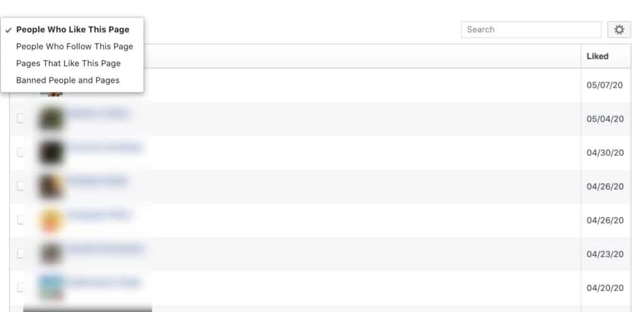Click the gray avatar in 04/23/20 row
Image resolution: width=644 pixels, height=312 pixels.
click(51, 253)
